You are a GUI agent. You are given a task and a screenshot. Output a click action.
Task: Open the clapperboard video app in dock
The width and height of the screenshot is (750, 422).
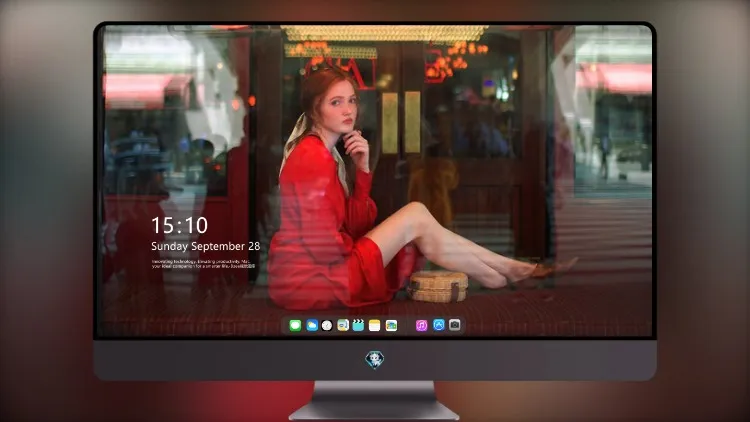click(358, 326)
